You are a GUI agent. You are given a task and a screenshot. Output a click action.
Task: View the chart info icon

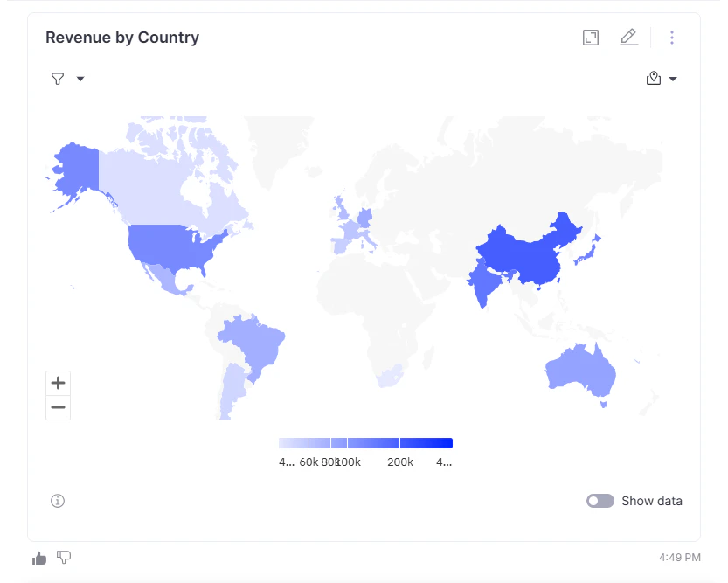point(58,501)
